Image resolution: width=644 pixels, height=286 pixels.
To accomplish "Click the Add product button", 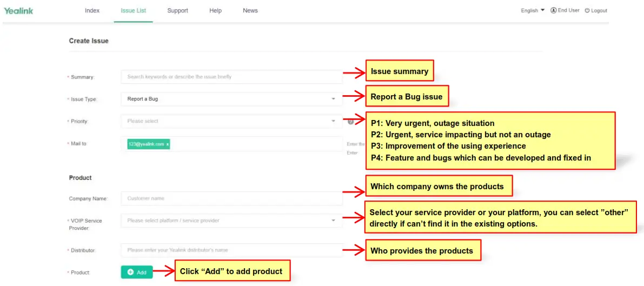I will tap(137, 272).
